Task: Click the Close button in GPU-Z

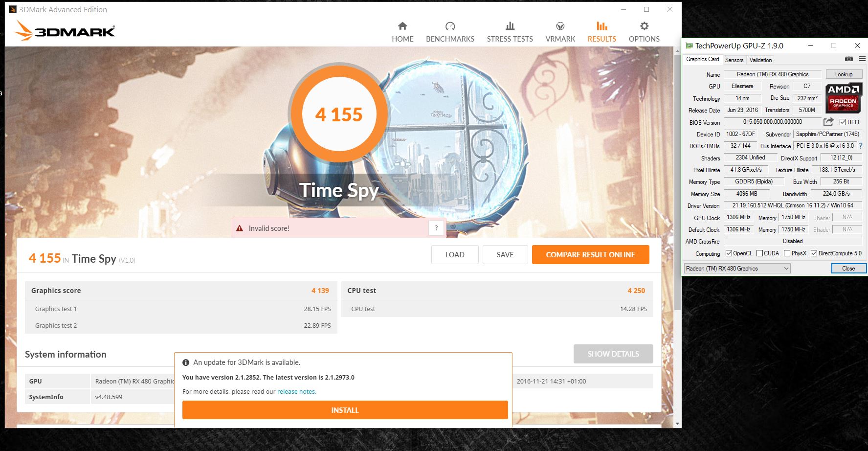Action: [x=848, y=269]
